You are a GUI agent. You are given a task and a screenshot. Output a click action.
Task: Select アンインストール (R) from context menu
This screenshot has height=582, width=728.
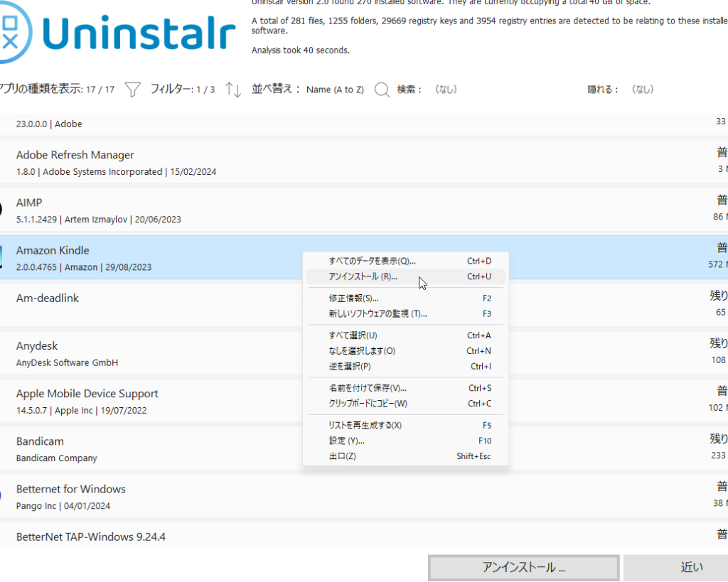tap(405, 276)
